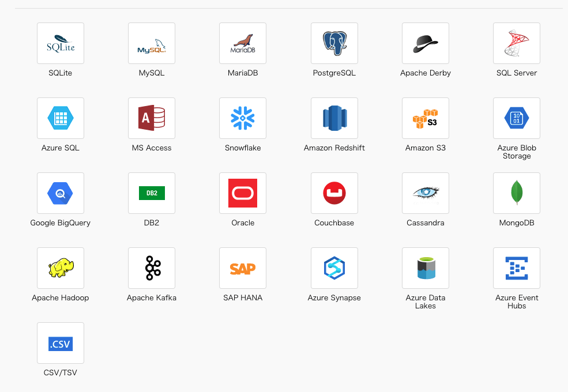Click the SQLite text label
The width and height of the screenshot is (568, 392).
point(61,73)
